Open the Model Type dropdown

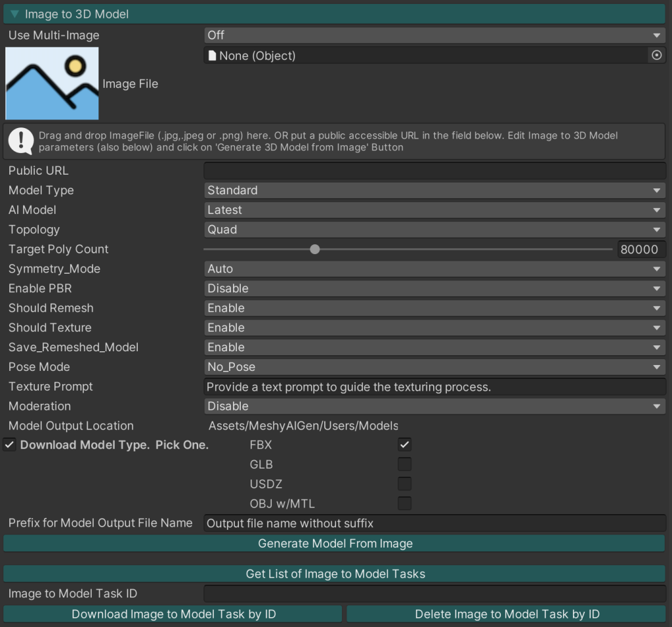point(434,190)
